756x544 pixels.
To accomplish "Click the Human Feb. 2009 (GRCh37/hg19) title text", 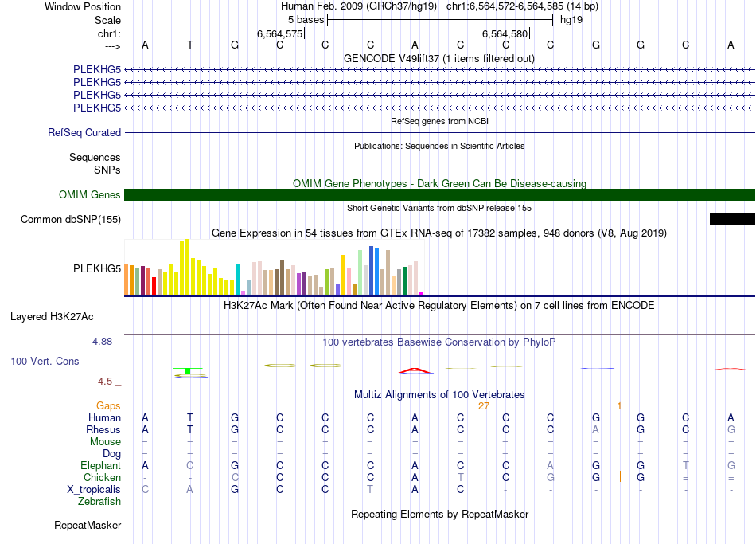I will point(359,6).
